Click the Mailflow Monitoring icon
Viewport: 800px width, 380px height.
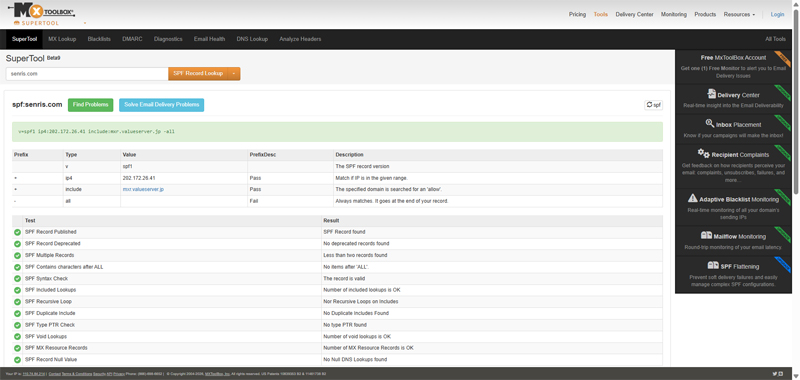(x=706, y=235)
